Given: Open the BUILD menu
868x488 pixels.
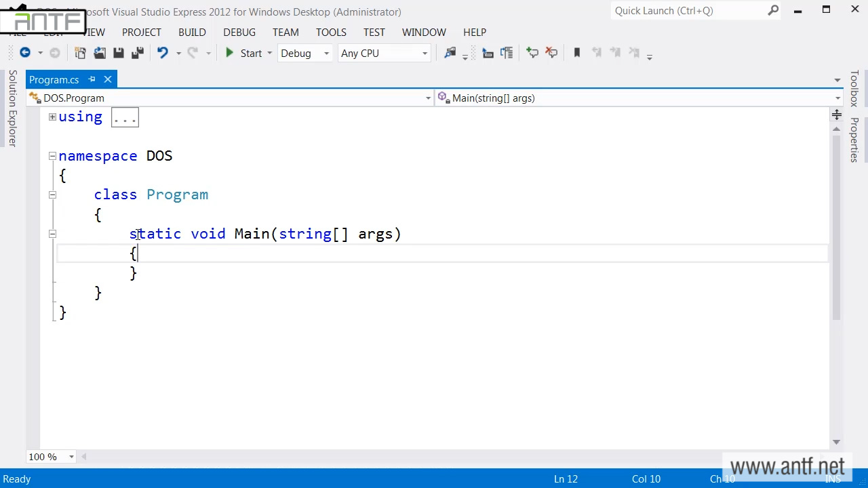Looking at the screenshot, I should point(192,32).
